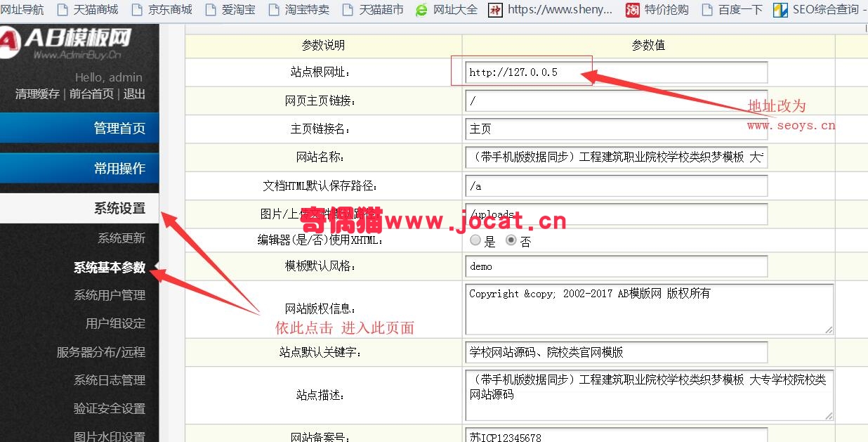Click the 模板默认风格: label
This screenshot has height=442, width=868.
[x=320, y=266]
